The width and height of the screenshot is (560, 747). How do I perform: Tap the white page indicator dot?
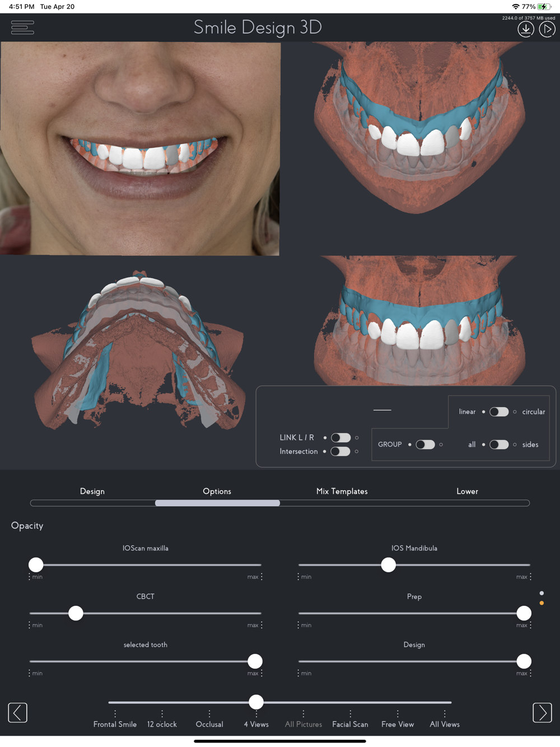pyautogui.click(x=542, y=593)
